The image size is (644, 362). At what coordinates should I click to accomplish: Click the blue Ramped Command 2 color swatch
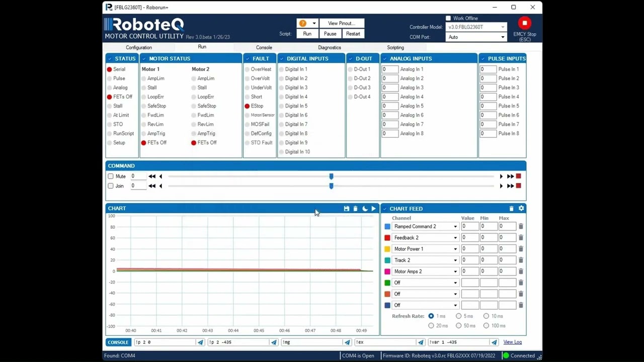(387, 227)
